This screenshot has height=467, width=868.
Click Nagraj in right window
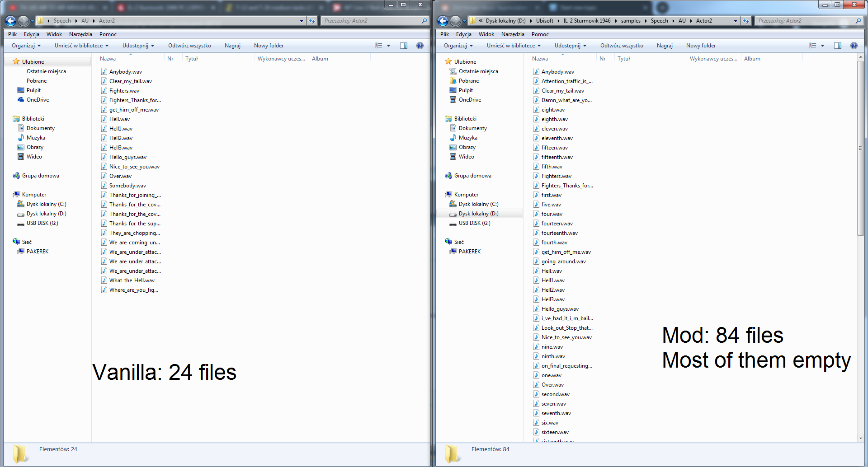(665, 46)
